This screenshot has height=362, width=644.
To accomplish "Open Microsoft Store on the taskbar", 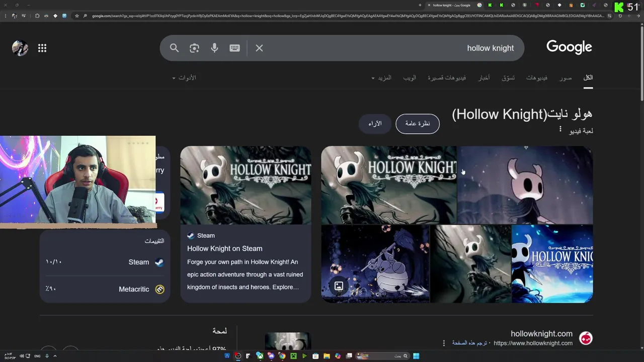I will [x=315, y=356].
